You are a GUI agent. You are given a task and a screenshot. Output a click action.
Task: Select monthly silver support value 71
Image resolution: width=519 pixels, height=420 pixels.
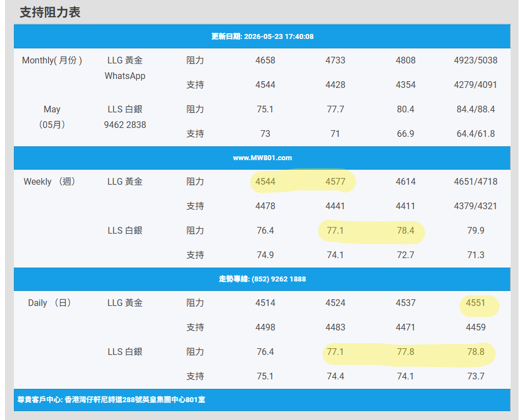point(335,134)
